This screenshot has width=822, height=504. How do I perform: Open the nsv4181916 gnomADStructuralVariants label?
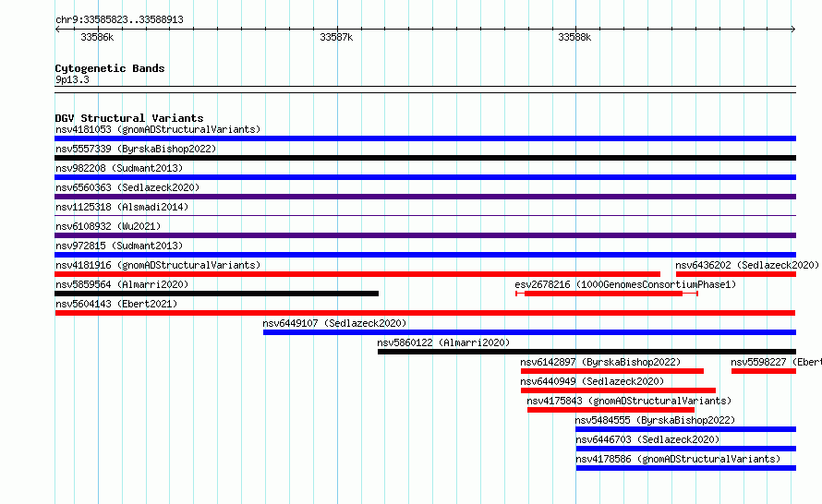click(x=158, y=265)
